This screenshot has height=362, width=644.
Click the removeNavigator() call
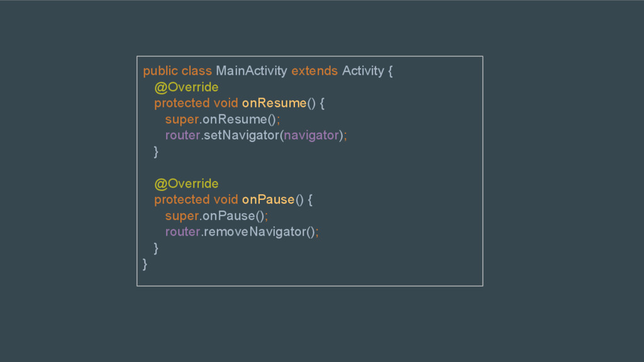pyautogui.click(x=260, y=232)
